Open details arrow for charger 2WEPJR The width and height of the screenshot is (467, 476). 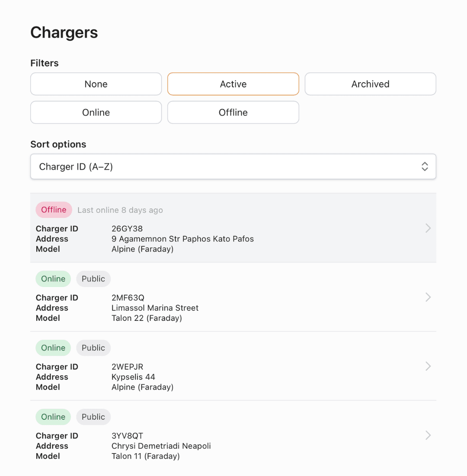(x=428, y=366)
